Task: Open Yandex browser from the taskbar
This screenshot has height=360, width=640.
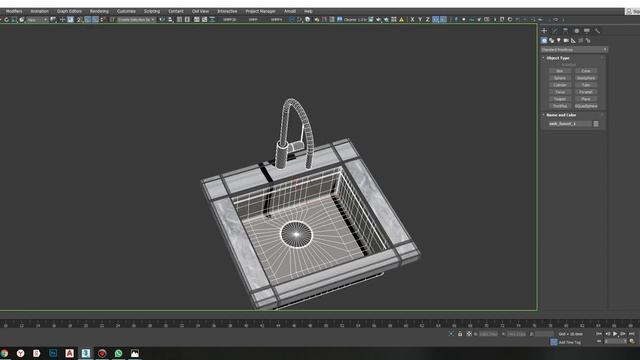Action: 20,353
